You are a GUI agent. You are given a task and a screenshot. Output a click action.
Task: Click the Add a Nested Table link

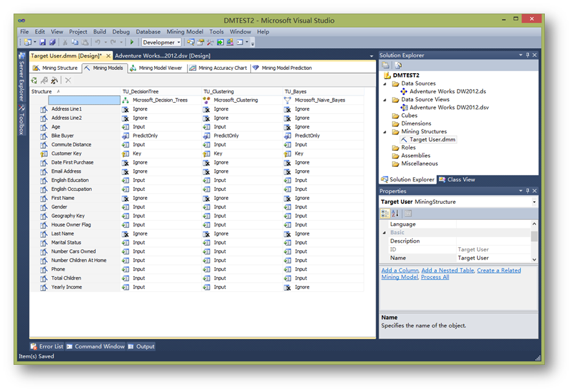click(x=447, y=270)
